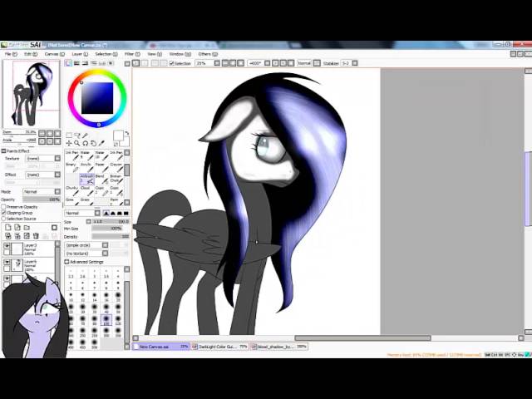Select the Hand pan tool
This screenshot has height=399, width=532.
93,143
